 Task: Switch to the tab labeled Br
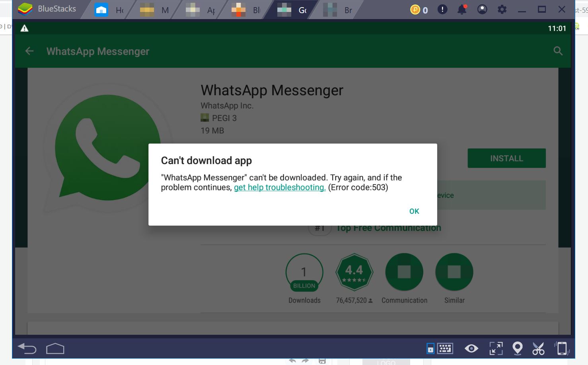337,10
